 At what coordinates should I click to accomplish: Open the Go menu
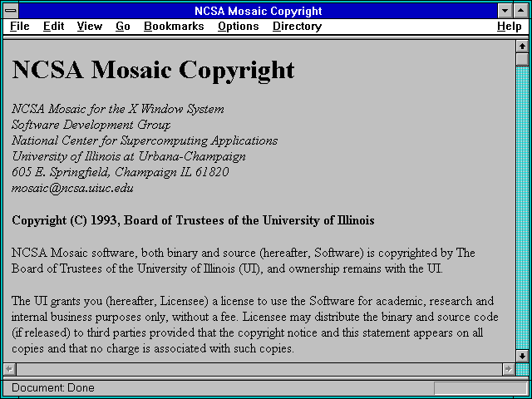point(123,26)
